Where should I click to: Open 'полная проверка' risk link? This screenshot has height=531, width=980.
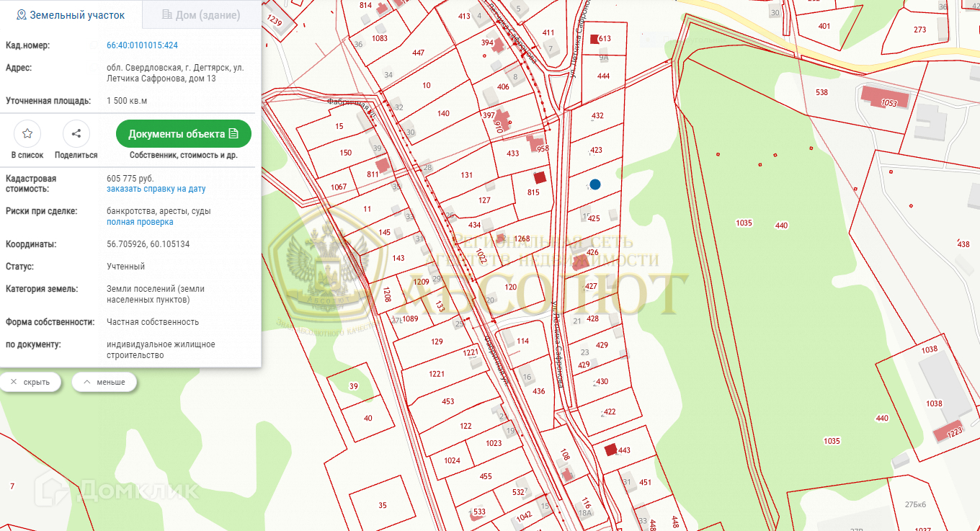tap(140, 222)
